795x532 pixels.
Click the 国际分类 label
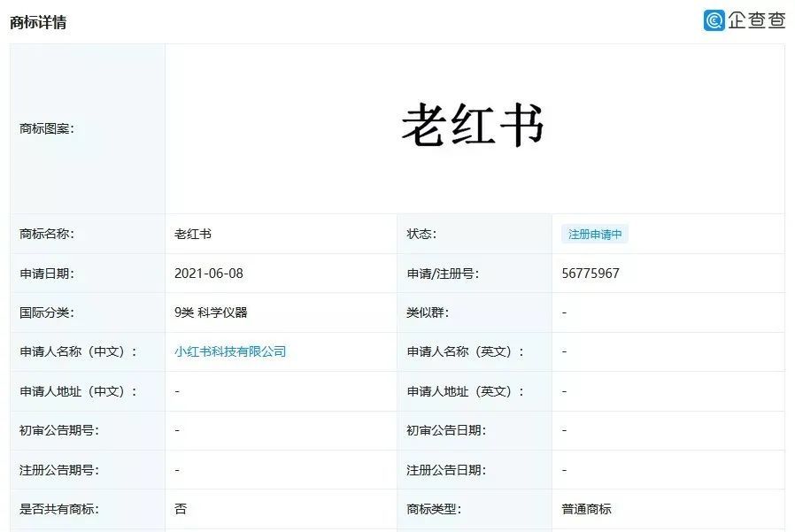tap(47, 312)
